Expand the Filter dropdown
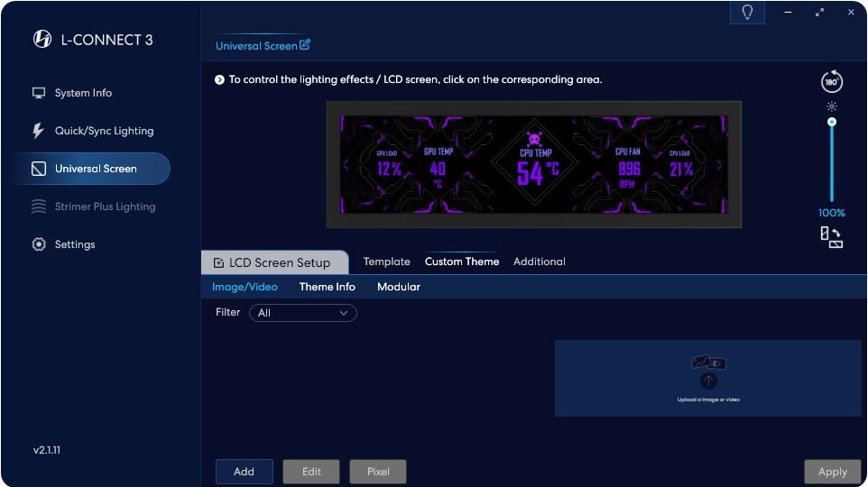Screen dimensions: 868x487 (303, 313)
